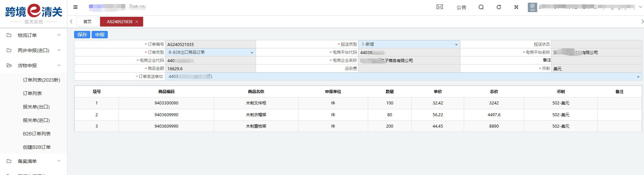
Task: Open the 公告 announcements link
Action: [461, 7]
